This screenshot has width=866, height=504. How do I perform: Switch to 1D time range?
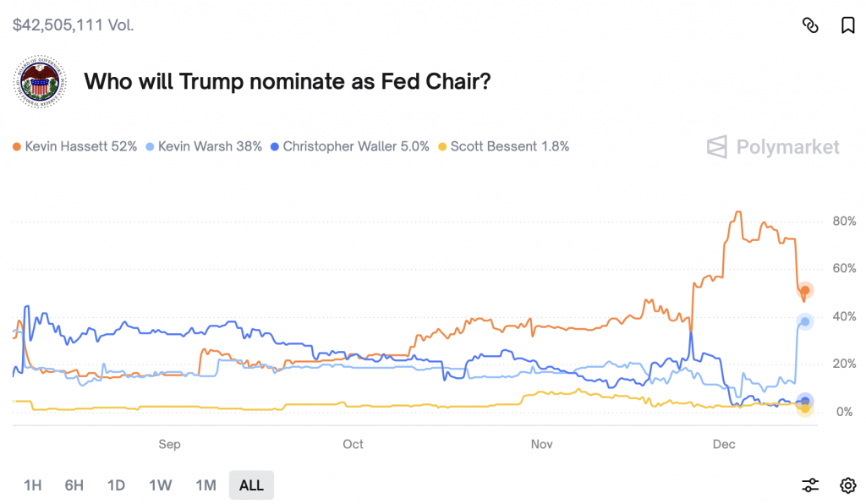[116, 485]
